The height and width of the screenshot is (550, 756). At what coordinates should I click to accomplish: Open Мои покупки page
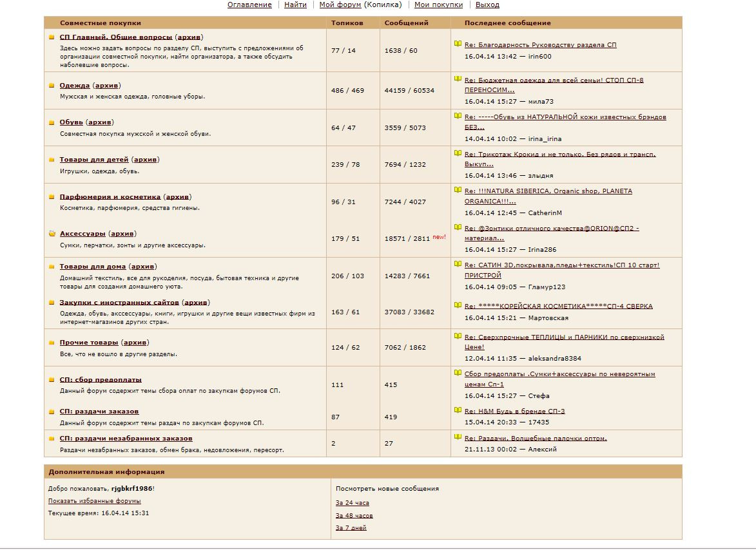[x=438, y=5]
